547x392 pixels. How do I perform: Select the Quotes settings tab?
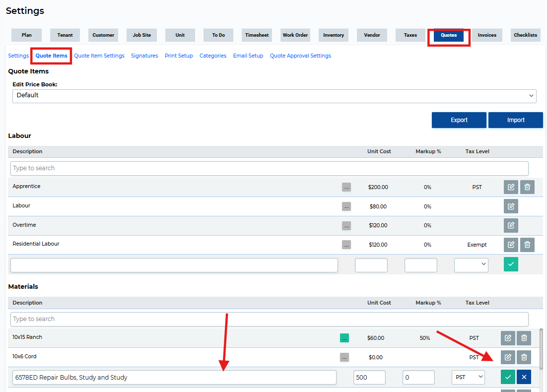click(449, 35)
